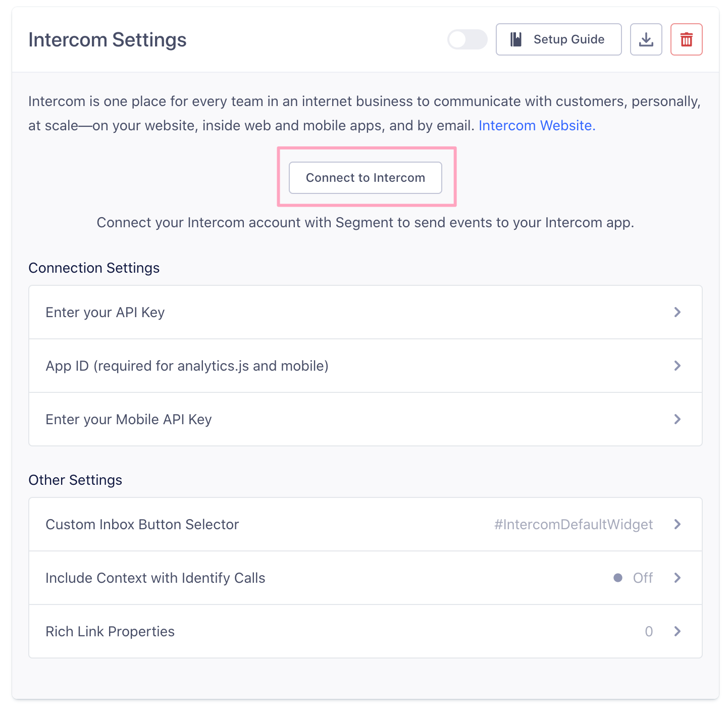This screenshot has width=728, height=708.
Task: Open Include Context with Identify Calls label
Action: 155,578
